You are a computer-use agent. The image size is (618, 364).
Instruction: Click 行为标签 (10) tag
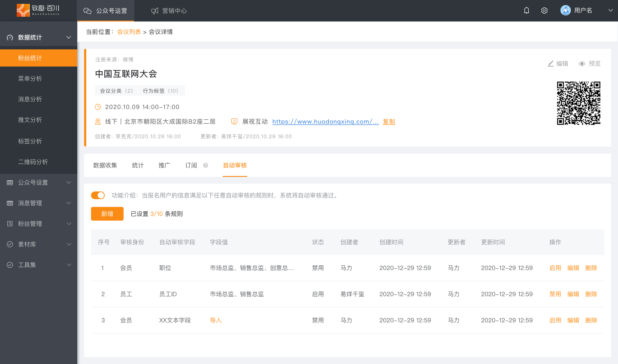point(161,91)
